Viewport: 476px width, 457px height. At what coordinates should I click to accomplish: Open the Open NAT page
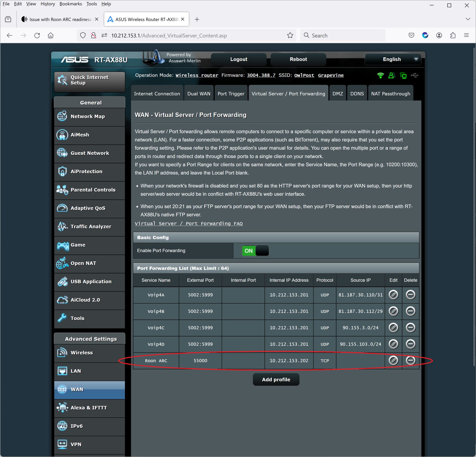tap(89, 263)
